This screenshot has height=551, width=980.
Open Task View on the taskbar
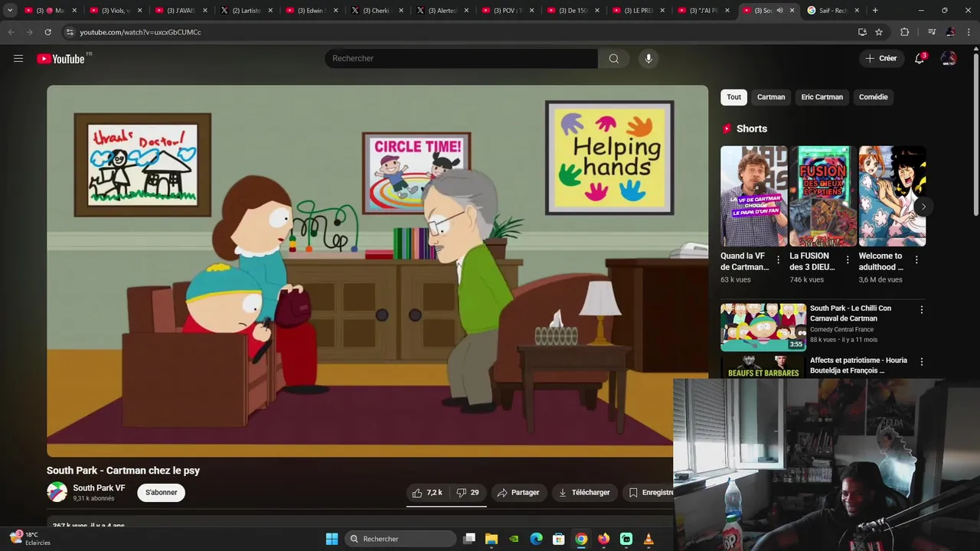[x=469, y=539]
